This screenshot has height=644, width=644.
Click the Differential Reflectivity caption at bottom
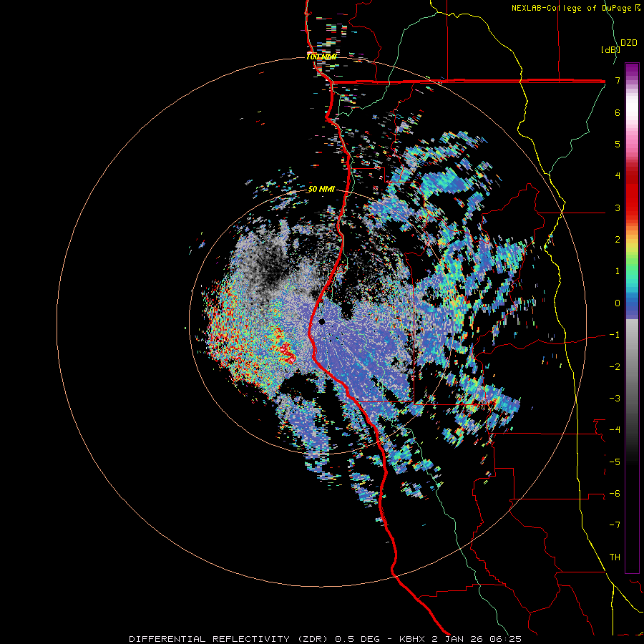point(326,639)
